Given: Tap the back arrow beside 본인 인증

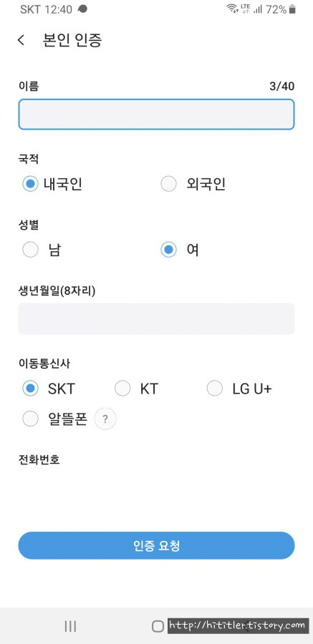Looking at the screenshot, I should click(21, 40).
